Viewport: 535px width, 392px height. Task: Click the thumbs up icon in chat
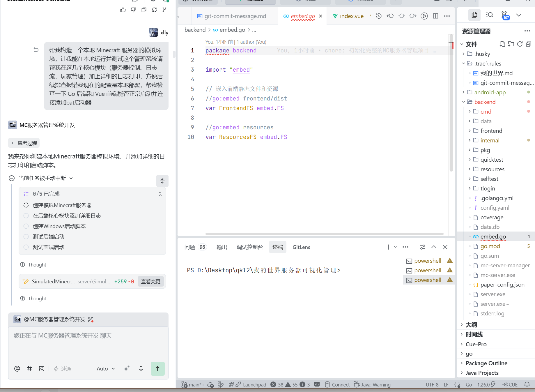tap(123, 10)
